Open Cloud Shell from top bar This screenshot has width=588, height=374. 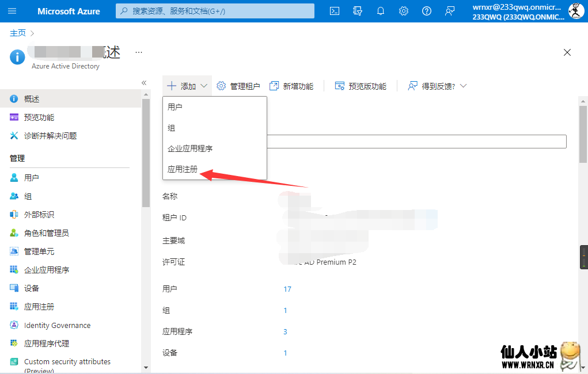335,12
